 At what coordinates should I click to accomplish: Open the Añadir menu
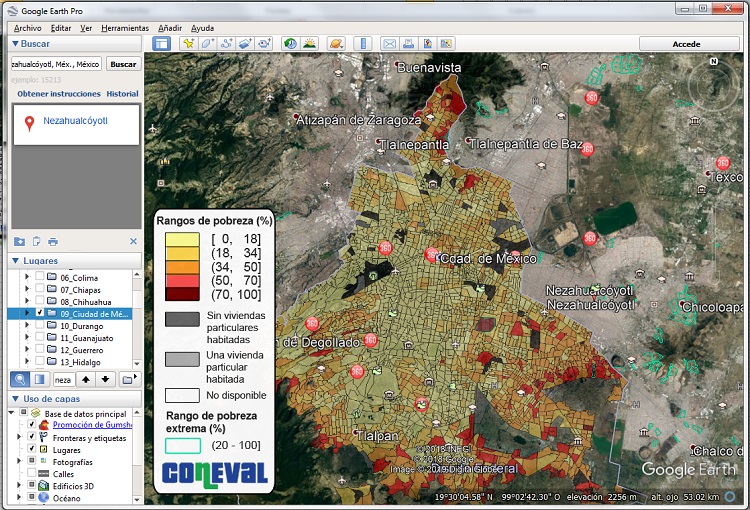(x=169, y=28)
